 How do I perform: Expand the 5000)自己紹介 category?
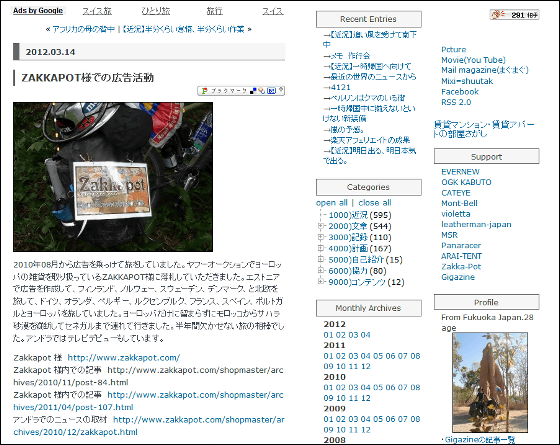[x=321, y=259]
